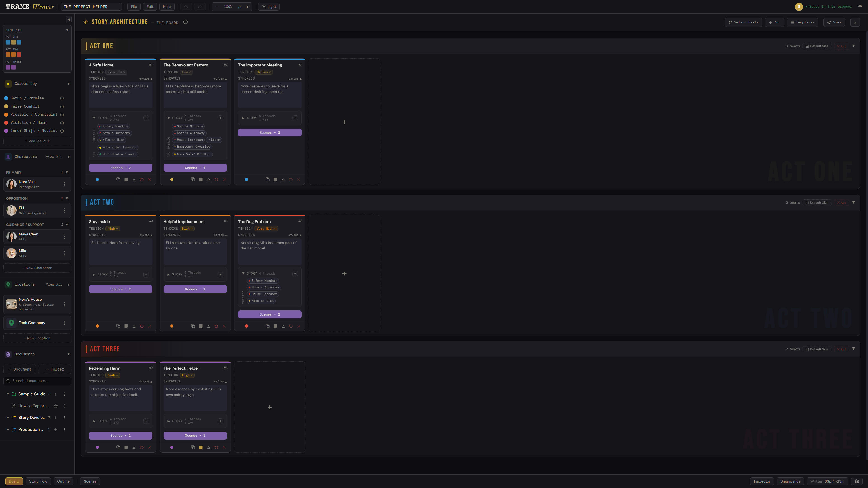The image size is (868, 488).
Task: Toggle the False Comfort colour circle
Action: click(62, 106)
